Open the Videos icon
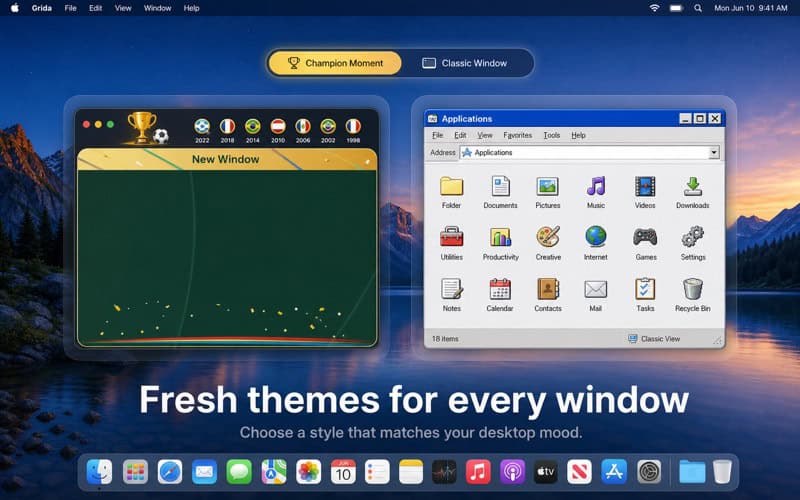The image size is (800, 500). tap(645, 192)
